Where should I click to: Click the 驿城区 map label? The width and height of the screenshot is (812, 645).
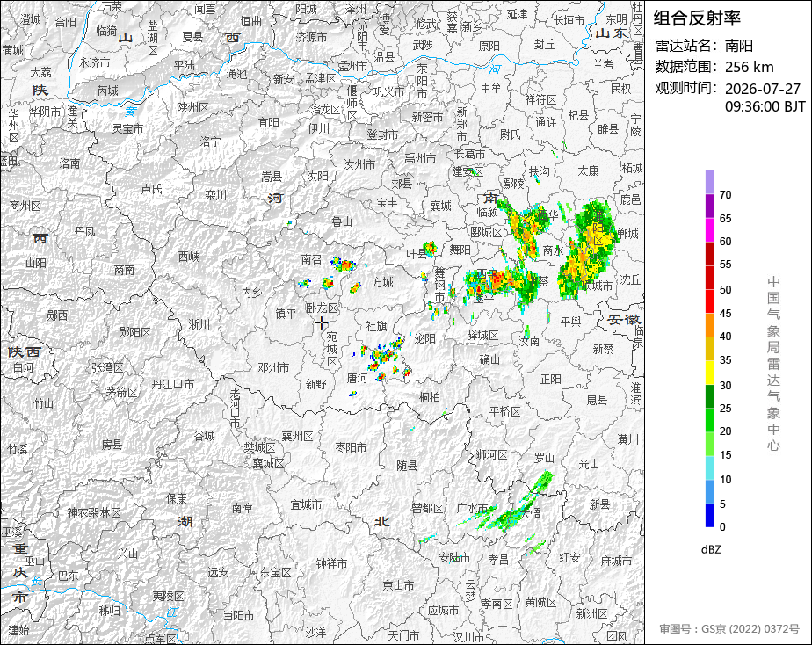[x=482, y=335]
